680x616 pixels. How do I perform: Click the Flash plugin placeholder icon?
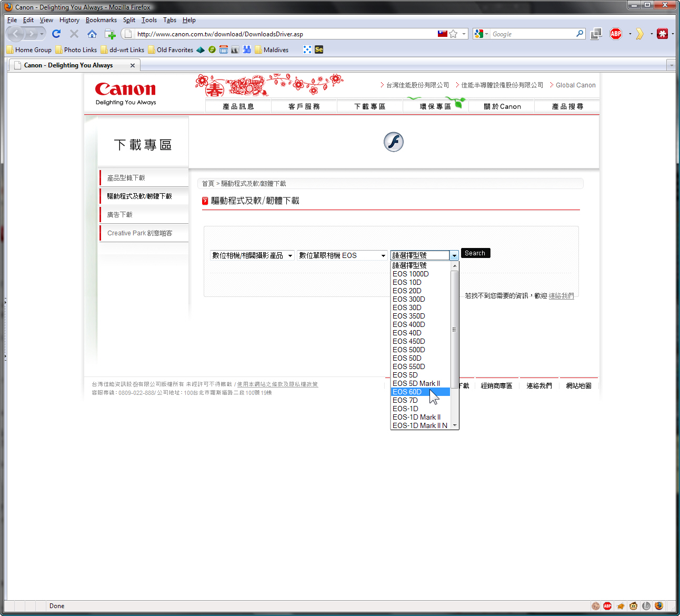click(394, 142)
